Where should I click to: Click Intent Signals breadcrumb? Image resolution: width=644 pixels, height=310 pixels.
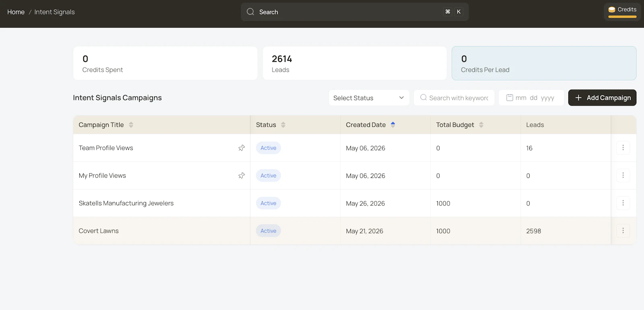coord(54,12)
